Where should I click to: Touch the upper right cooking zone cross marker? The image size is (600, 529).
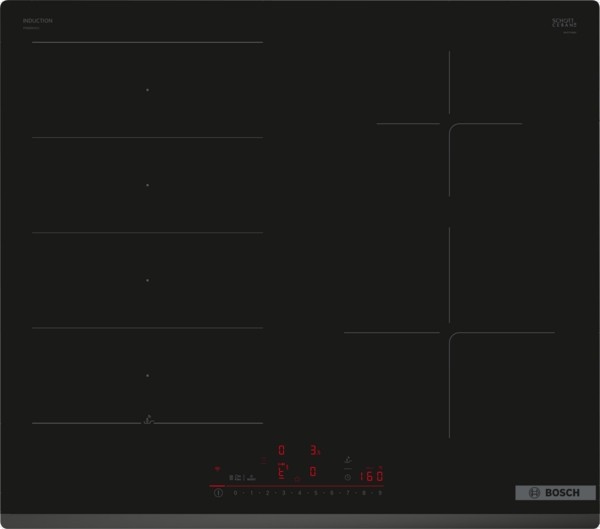pos(449,124)
